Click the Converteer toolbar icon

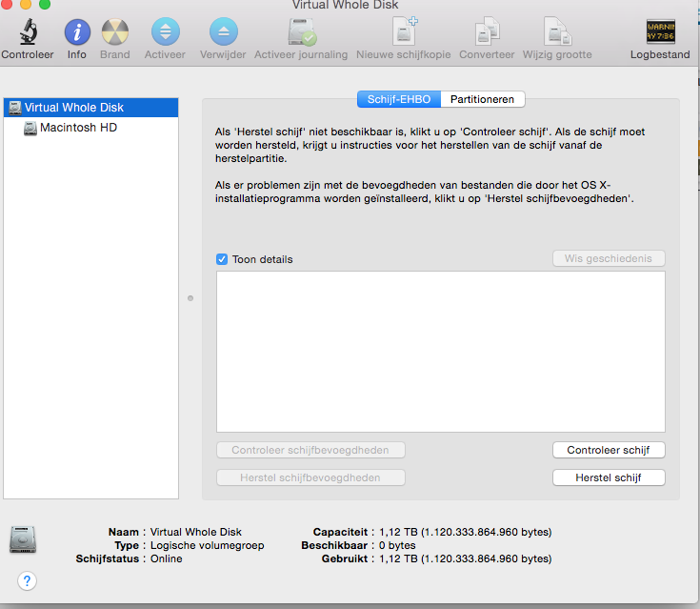[487, 31]
